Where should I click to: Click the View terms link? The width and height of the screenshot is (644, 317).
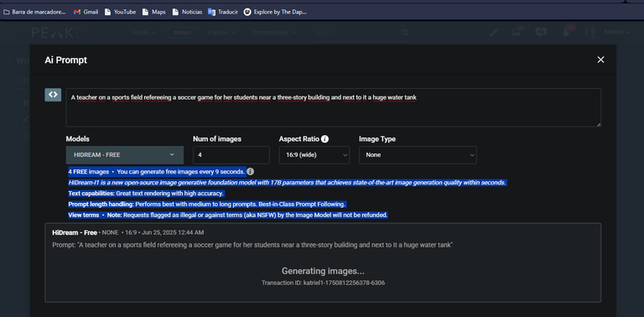(84, 216)
